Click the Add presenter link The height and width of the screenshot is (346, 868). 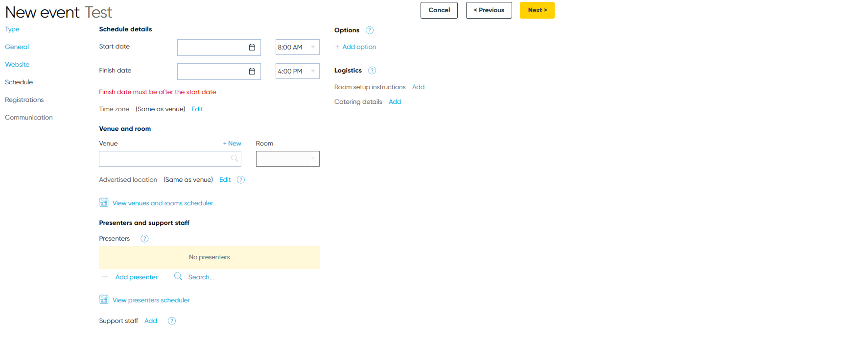point(137,277)
